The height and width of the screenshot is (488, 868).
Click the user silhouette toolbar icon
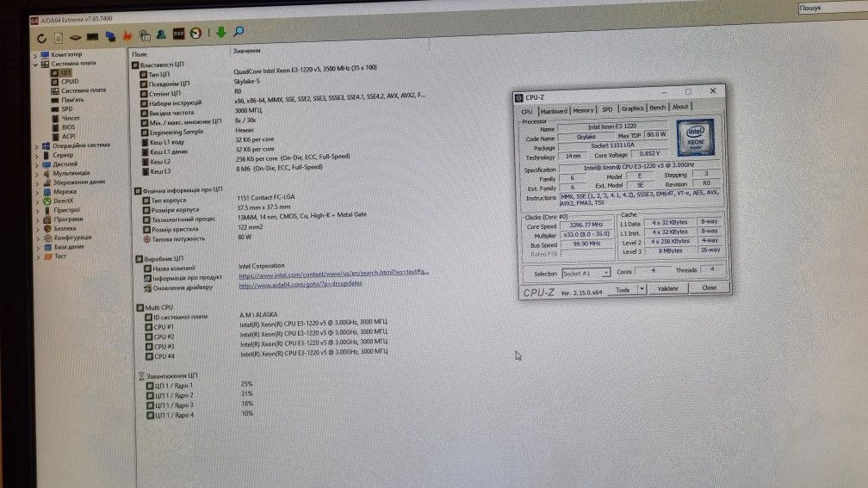click(x=161, y=34)
